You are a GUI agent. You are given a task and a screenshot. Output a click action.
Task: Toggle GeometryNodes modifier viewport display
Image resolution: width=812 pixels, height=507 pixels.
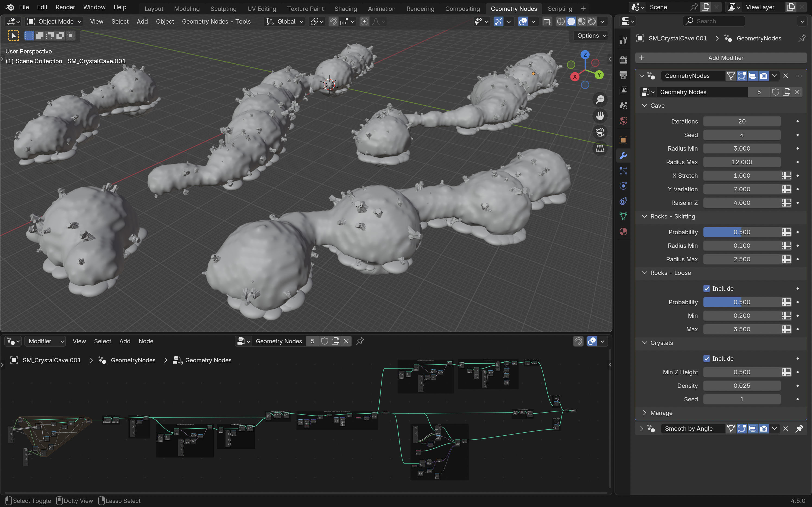click(x=753, y=76)
